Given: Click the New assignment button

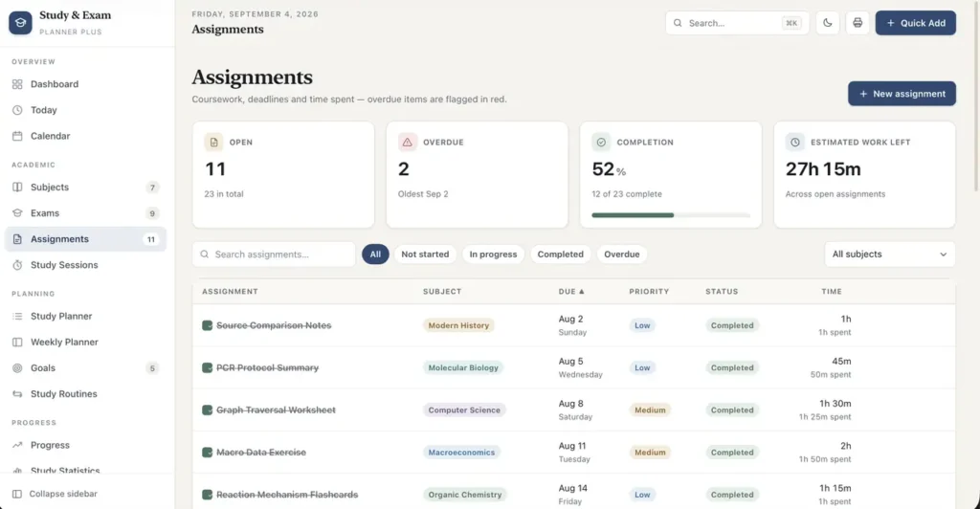Looking at the screenshot, I should coord(902,94).
